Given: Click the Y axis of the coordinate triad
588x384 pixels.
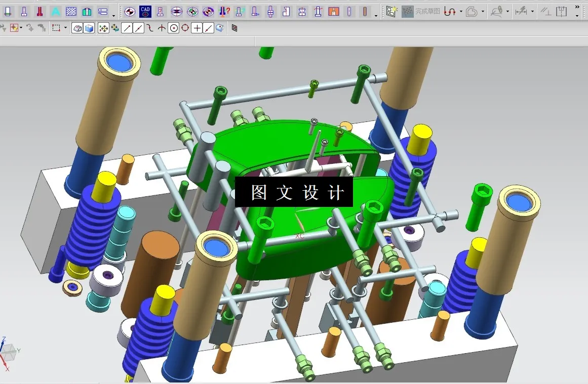Looking at the screenshot, I should coord(18,349).
